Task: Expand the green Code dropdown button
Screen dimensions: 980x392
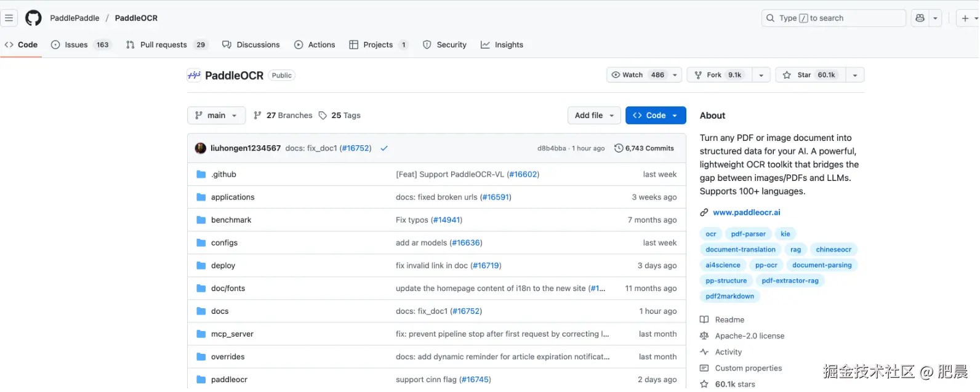Action: pyautogui.click(x=656, y=116)
